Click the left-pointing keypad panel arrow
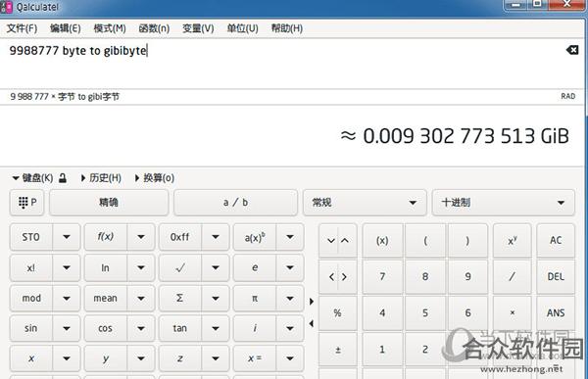The height and width of the screenshot is (379, 588). [x=312, y=323]
